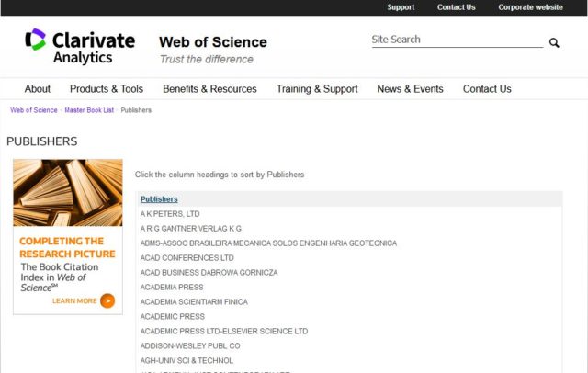Visit the Corporate website link

point(530,7)
